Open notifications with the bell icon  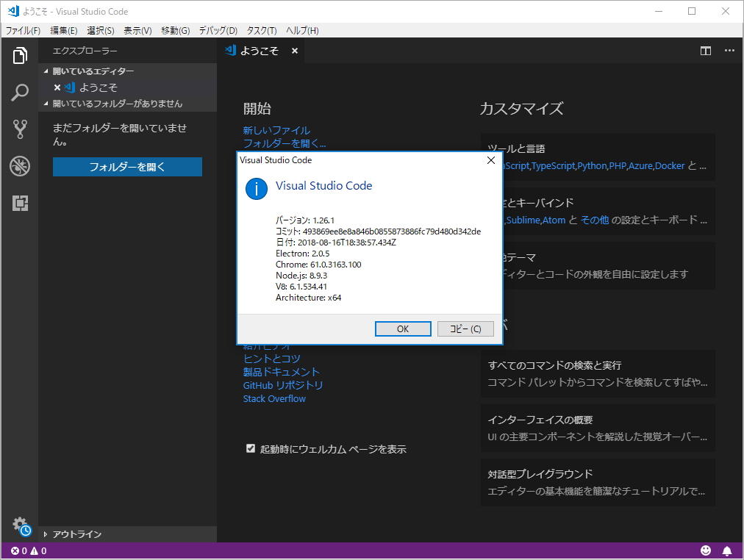click(x=726, y=550)
